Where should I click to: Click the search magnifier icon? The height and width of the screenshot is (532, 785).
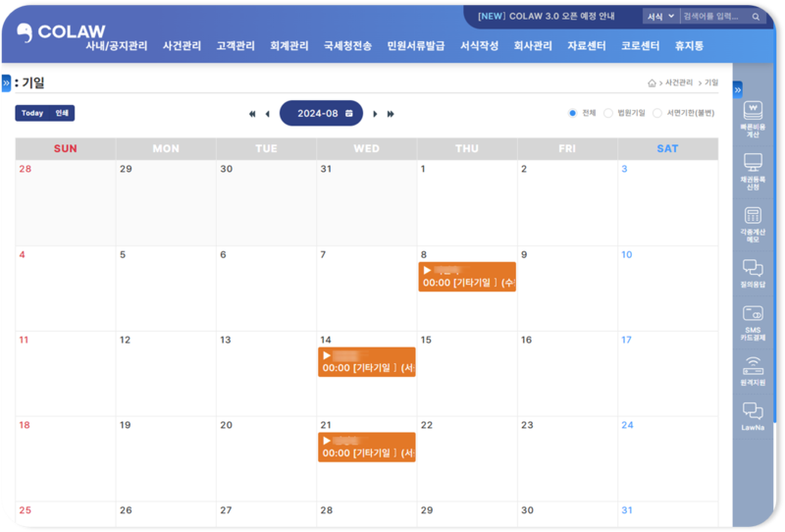click(x=756, y=17)
